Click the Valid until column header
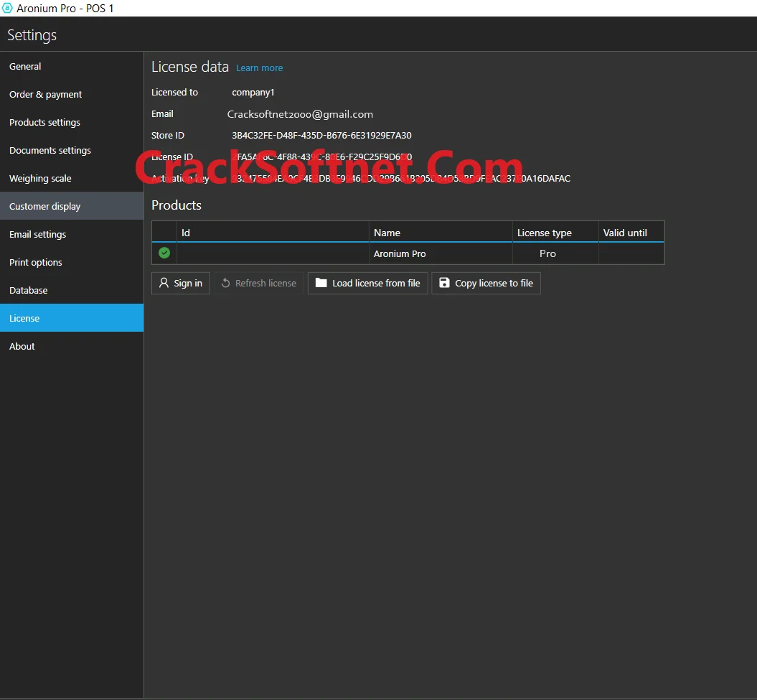This screenshot has width=757, height=700. point(631,233)
